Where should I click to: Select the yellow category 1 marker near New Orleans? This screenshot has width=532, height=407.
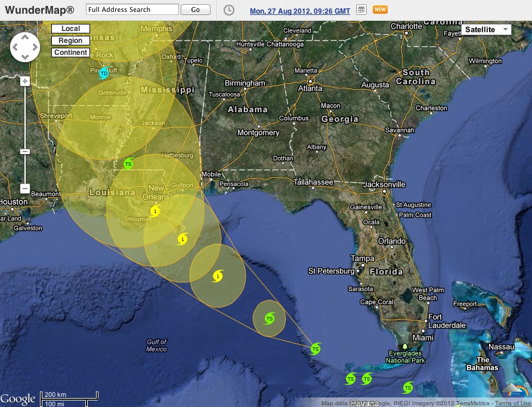point(155,211)
